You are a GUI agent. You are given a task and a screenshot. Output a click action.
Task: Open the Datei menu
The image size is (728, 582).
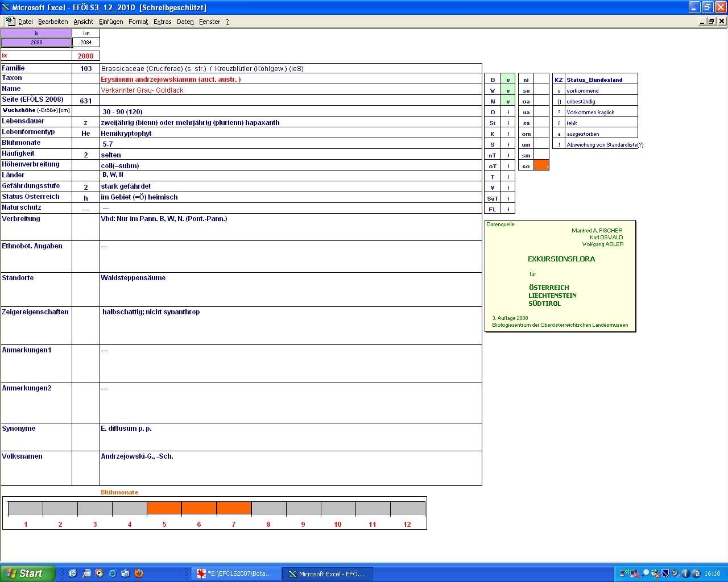pyautogui.click(x=26, y=22)
